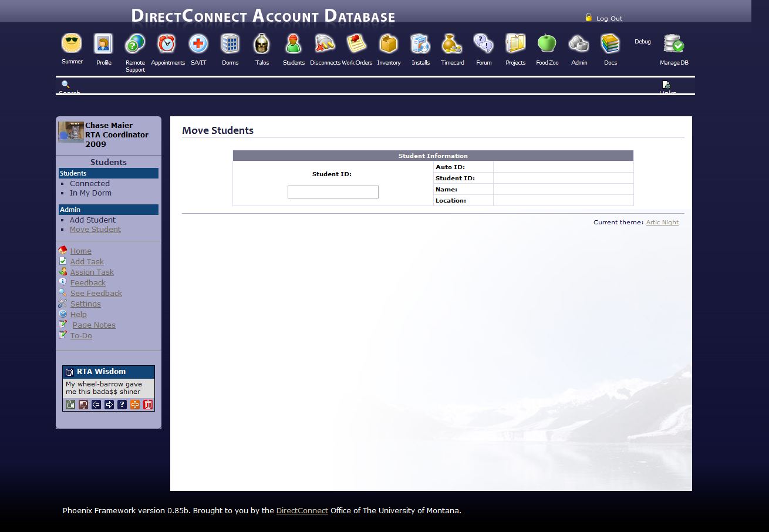Open the Food Zoo green apple icon
This screenshot has width=769, height=532.
click(547, 43)
